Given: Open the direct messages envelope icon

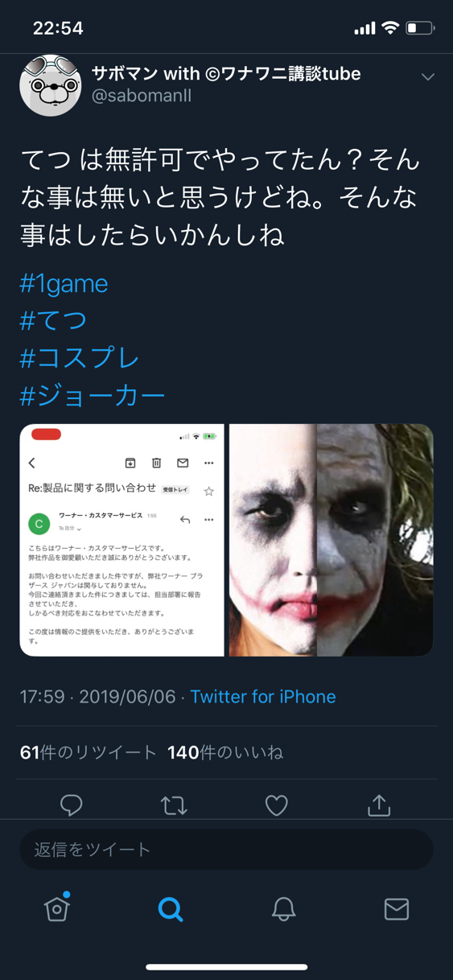Looking at the screenshot, I should tap(397, 909).
